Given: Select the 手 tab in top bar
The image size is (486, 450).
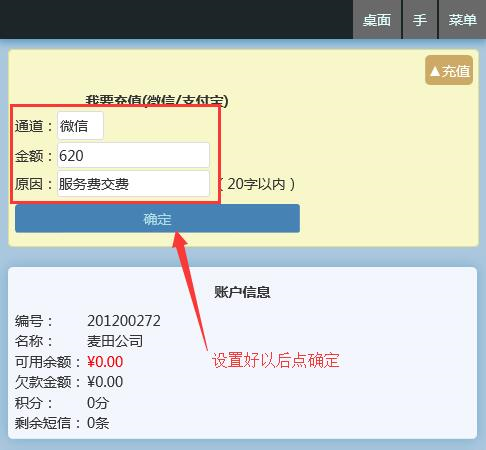Looking at the screenshot, I should [x=420, y=19].
